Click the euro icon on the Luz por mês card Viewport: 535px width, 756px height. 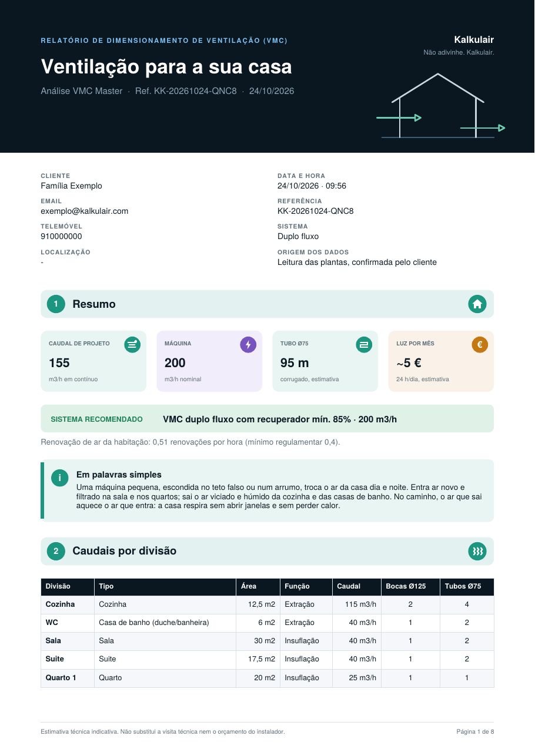click(x=480, y=345)
